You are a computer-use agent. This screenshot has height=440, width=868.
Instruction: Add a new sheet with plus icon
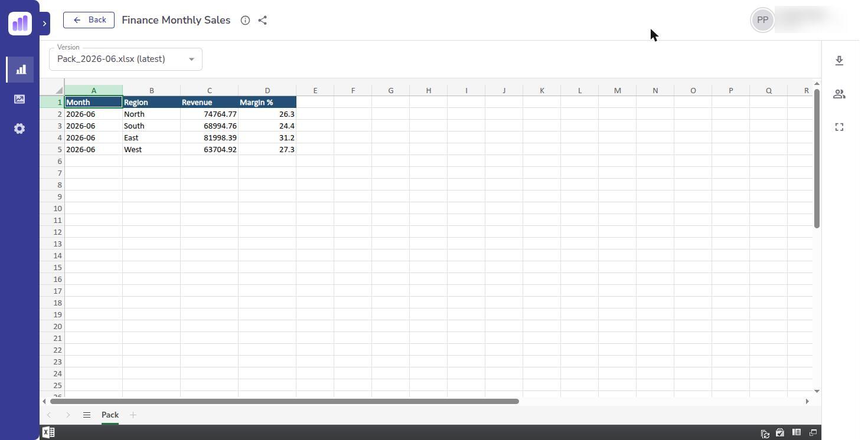[x=133, y=415]
